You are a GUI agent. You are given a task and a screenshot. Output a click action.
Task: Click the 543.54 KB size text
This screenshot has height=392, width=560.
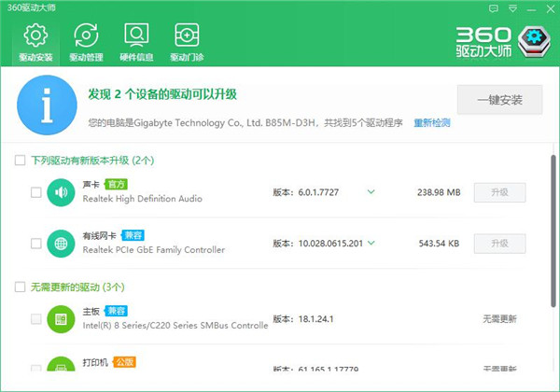[439, 244]
